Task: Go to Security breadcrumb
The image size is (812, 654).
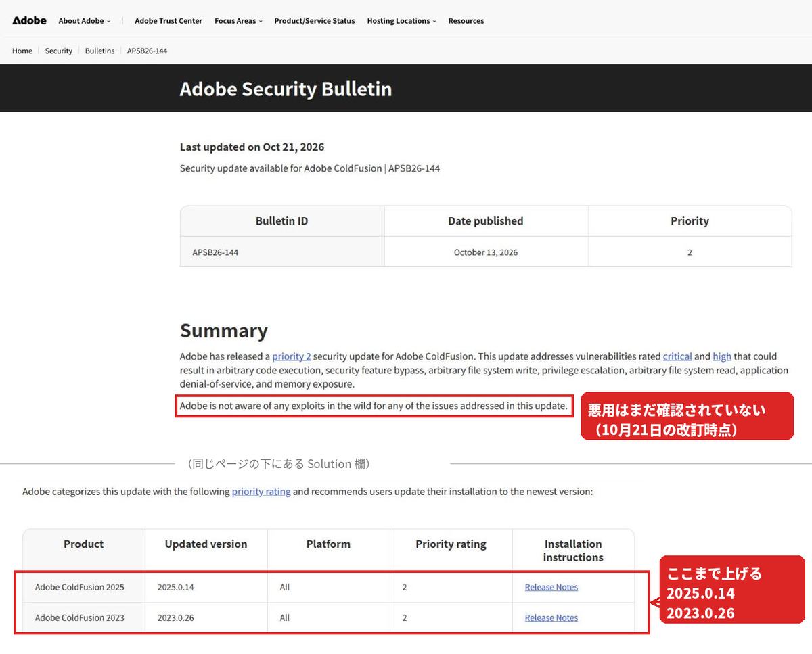Action: (59, 51)
